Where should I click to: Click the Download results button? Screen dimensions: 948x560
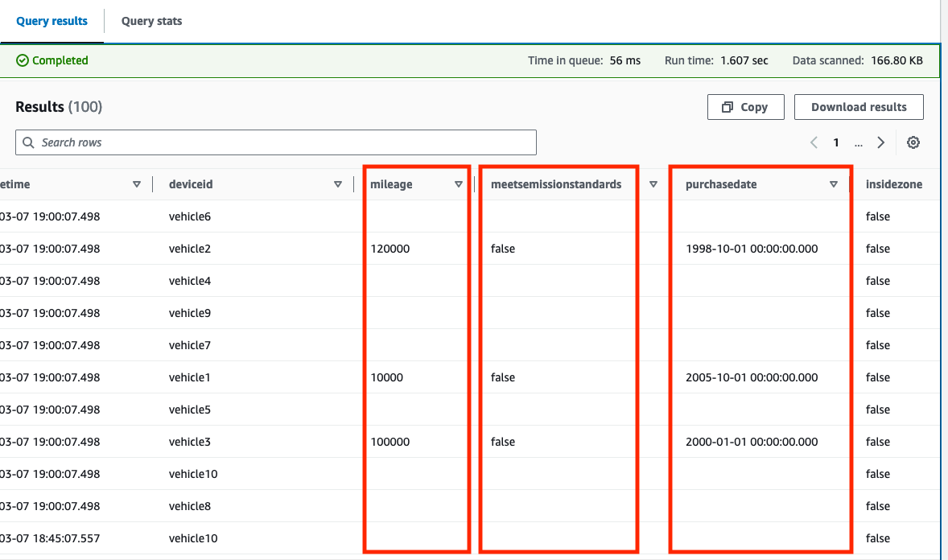(x=859, y=106)
